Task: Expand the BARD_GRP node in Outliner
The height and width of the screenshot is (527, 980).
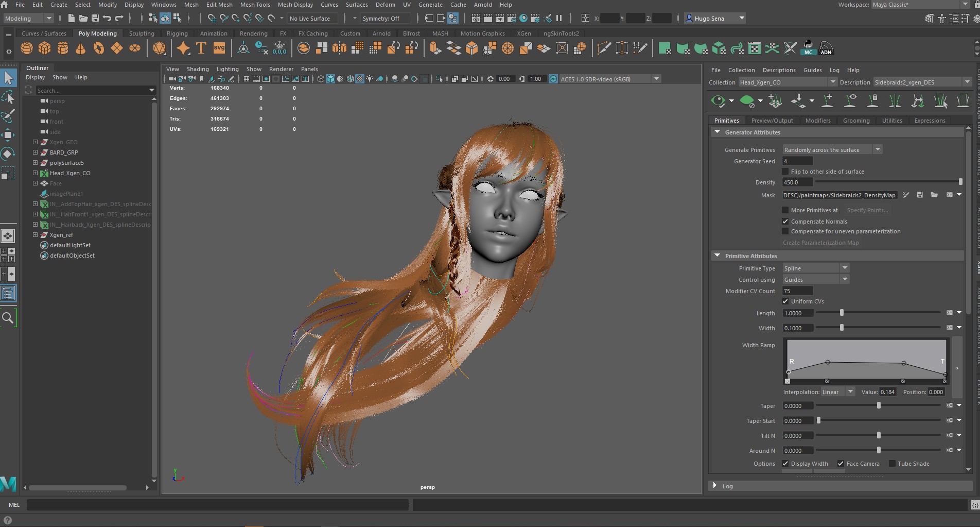Action: [35, 152]
